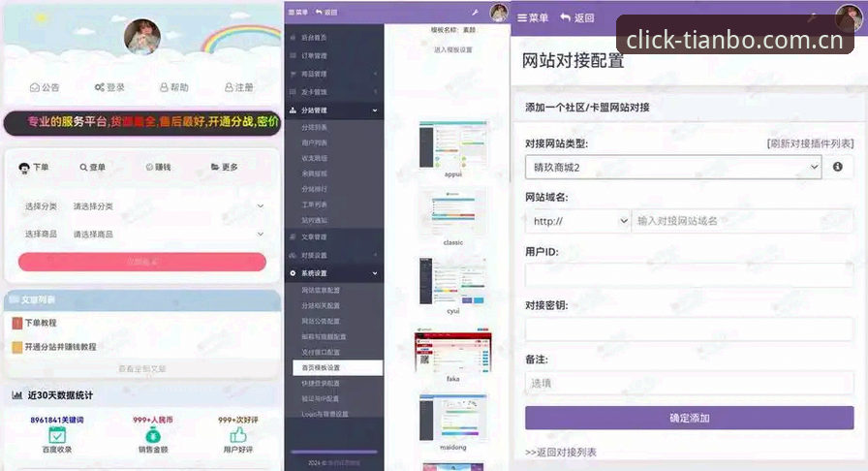Screen dimensions: 868x471
Task: Click the scrolling announcement banner
Action: tap(142, 122)
